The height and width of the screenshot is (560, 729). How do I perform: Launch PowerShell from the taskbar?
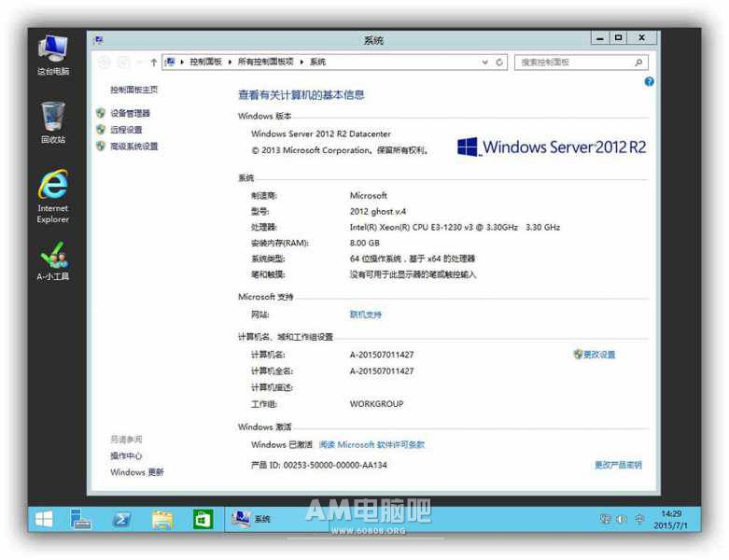tap(121, 519)
